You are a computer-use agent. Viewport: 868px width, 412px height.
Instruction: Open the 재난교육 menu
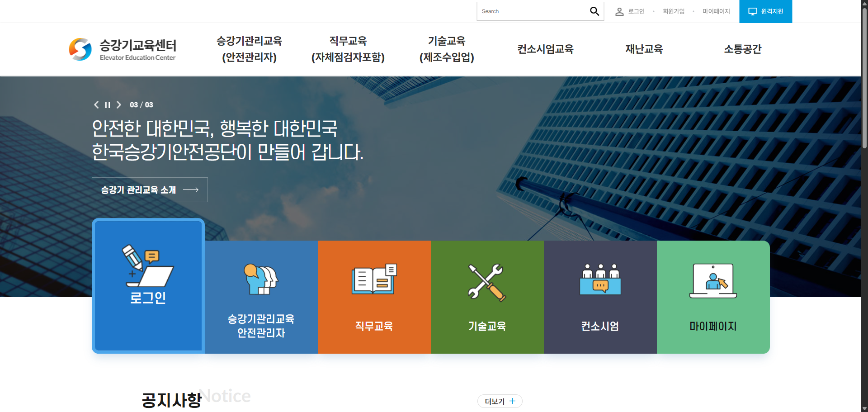pos(644,49)
